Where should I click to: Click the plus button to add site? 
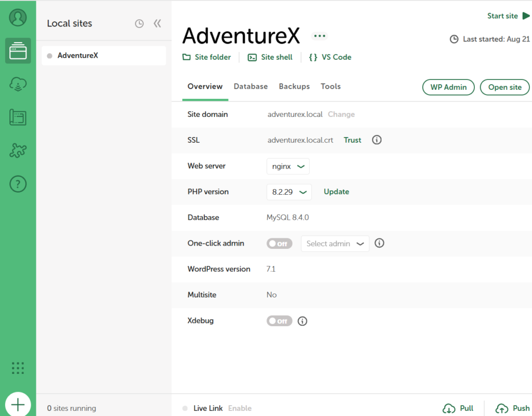(18, 404)
